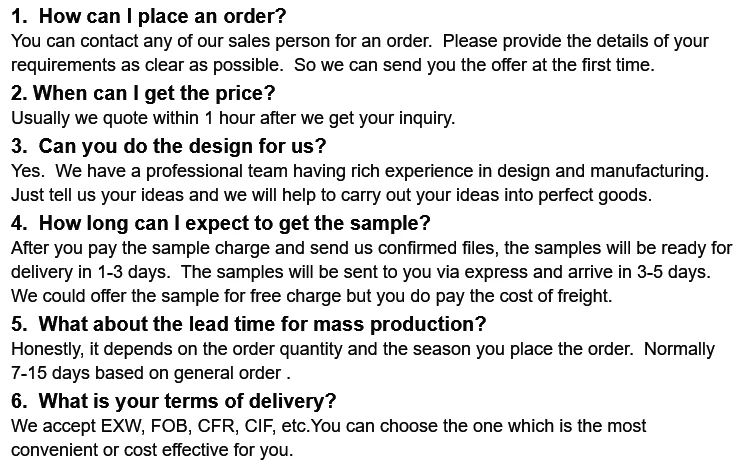Click the sentence about contacting any sales person

coord(221,41)
